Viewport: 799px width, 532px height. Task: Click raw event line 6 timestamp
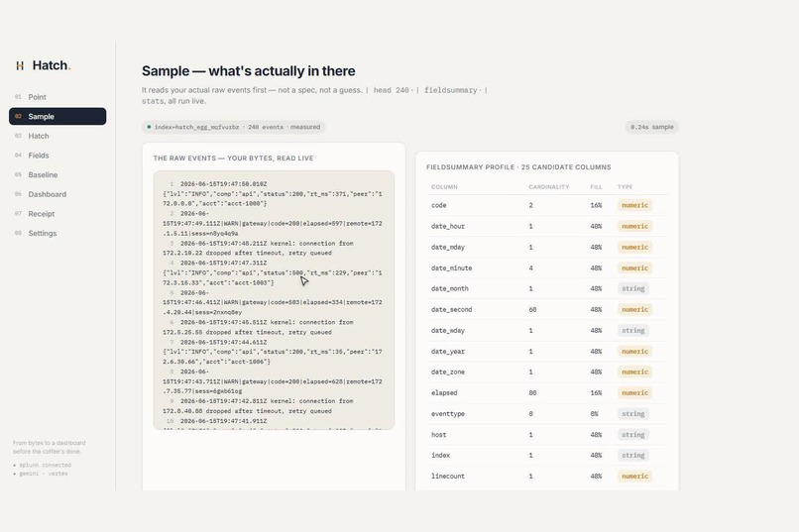tap(224, 322)
